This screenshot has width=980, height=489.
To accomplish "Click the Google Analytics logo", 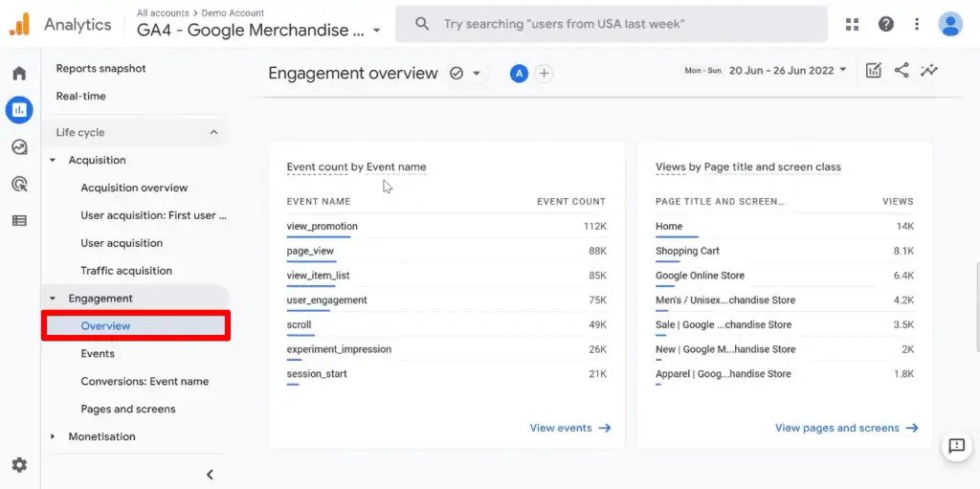I will 19,24.
